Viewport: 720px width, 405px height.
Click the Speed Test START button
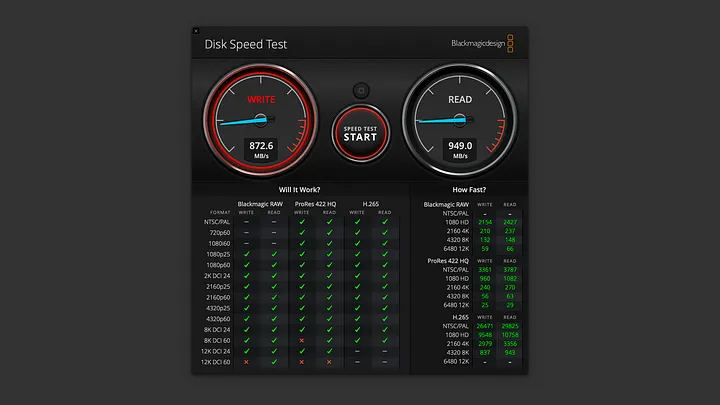[x=361, y=133]
